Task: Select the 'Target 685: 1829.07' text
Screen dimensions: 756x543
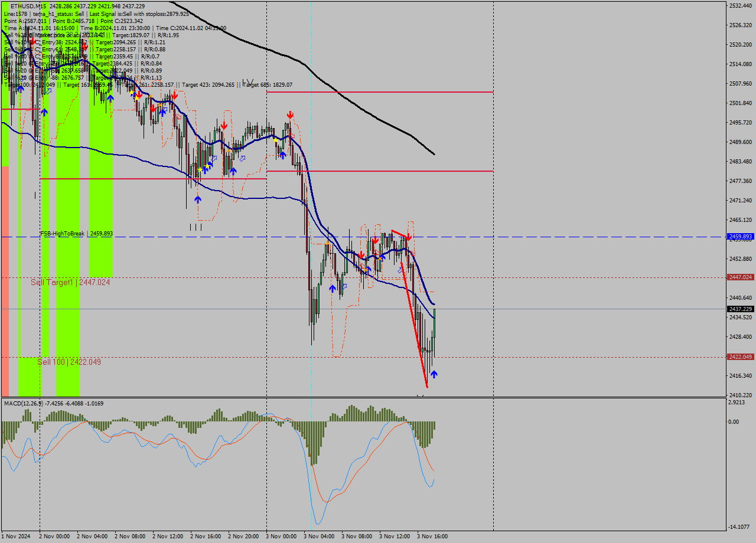Action: [267, 85]
